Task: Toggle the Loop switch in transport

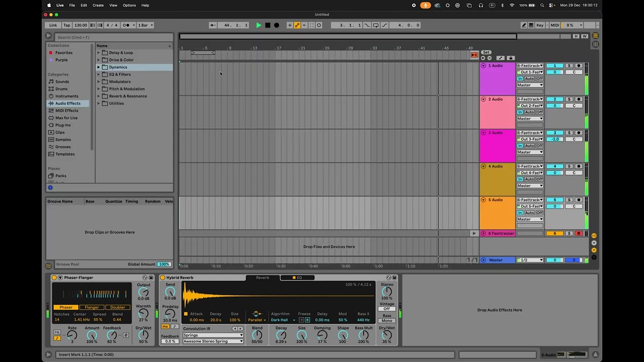Action: [376, 25]
